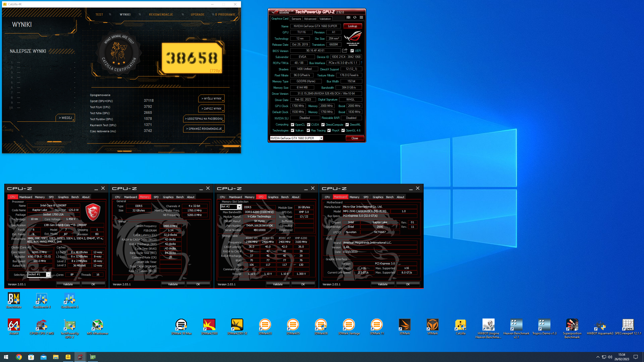Open Aida64 desktop icon
Viewport: 644px width, 362px height.
tap(14, 327)
